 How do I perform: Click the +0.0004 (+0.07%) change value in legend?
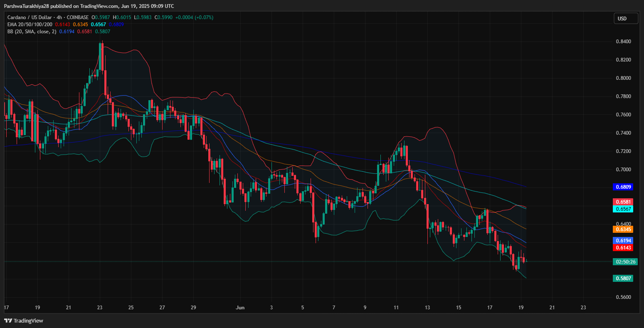tap(190, 17)
